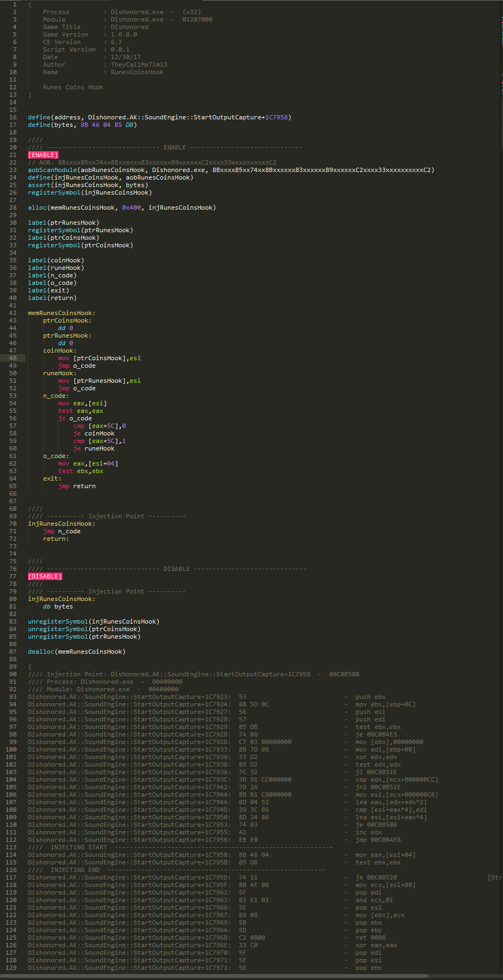Click the // AOB: comment line
Image resolution: width=503 pixels, height=980 pixels.
coord(152,162)
